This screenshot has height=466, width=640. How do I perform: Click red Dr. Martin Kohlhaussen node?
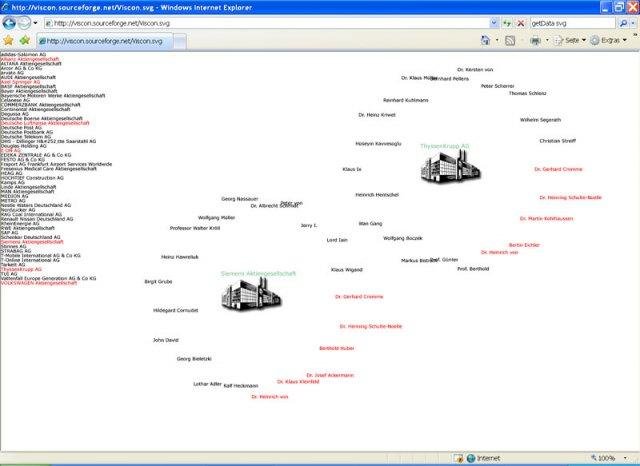pyautogui.click(x=546, y=219)
